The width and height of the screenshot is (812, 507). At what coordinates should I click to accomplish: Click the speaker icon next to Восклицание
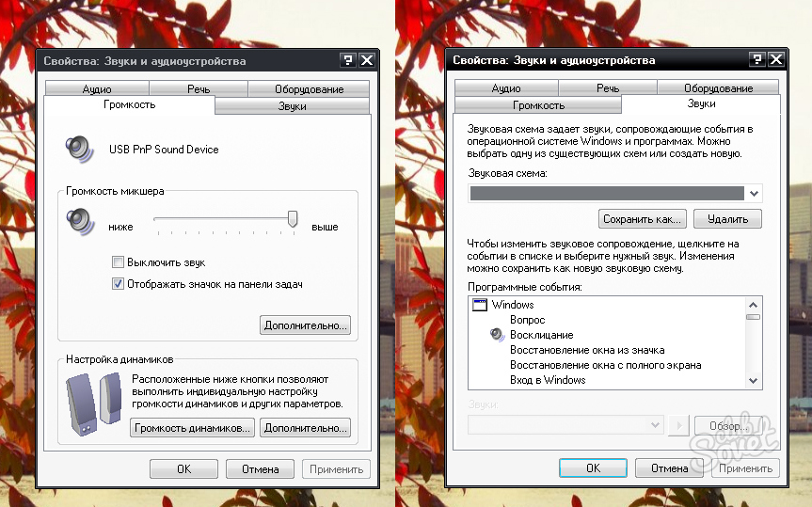click(x=498, y=335)
